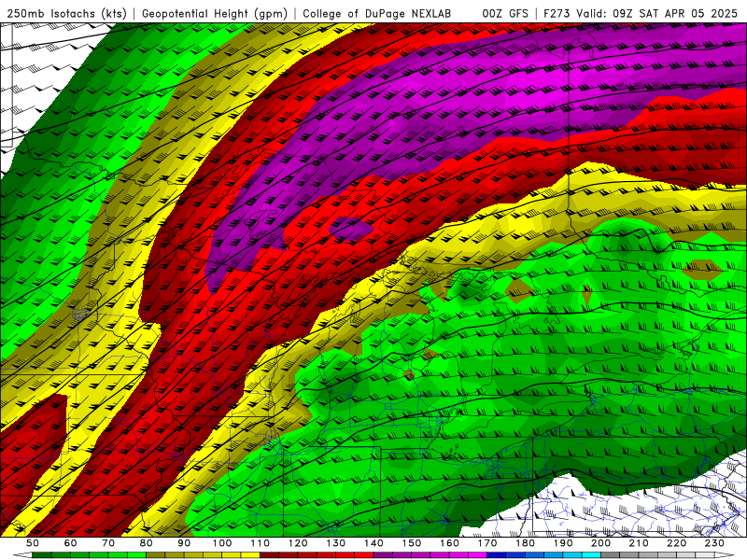Click the '250mb Isotachs (kts)' title text
The height and width of the screenshot is (560, 747).
66,14
